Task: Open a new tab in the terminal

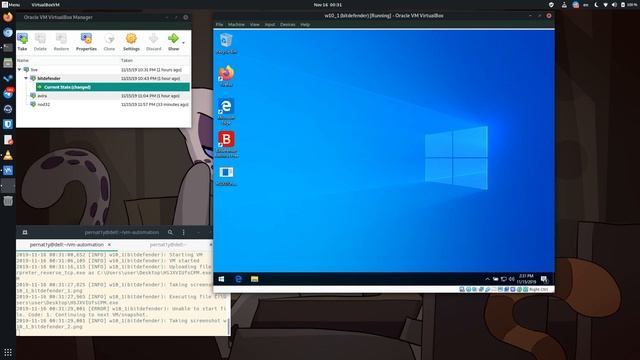Action: click(25, 232)
